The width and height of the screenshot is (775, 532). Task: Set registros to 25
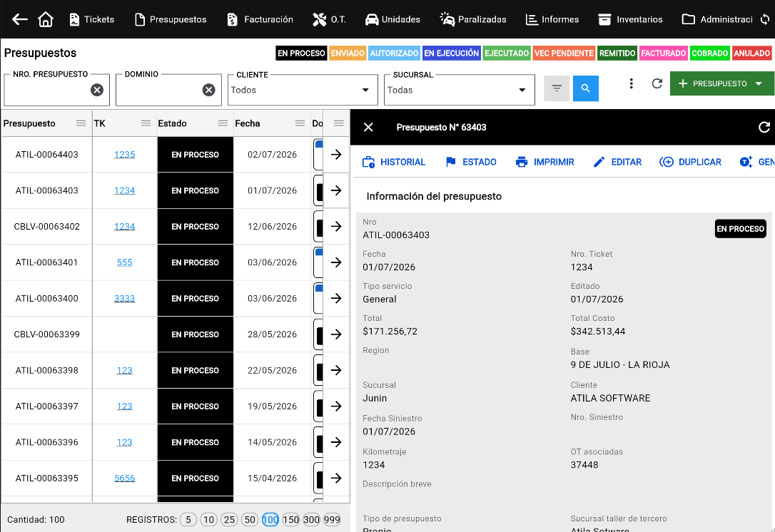coord(229,520)
